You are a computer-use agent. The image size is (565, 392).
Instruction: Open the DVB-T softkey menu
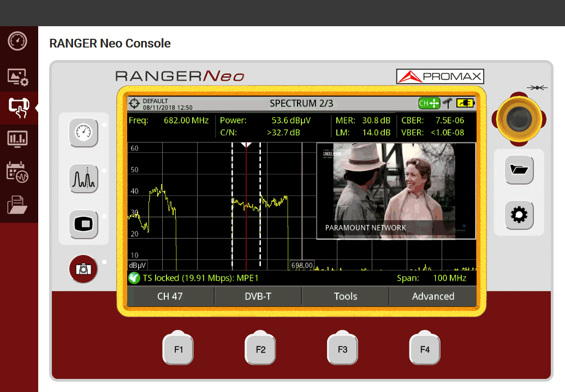[258, 296]
